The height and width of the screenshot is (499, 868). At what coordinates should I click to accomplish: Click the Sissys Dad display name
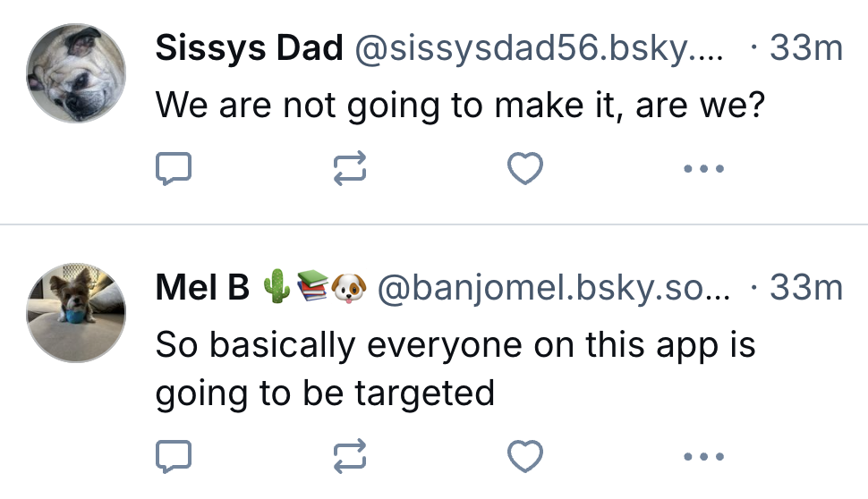point(249,48)
